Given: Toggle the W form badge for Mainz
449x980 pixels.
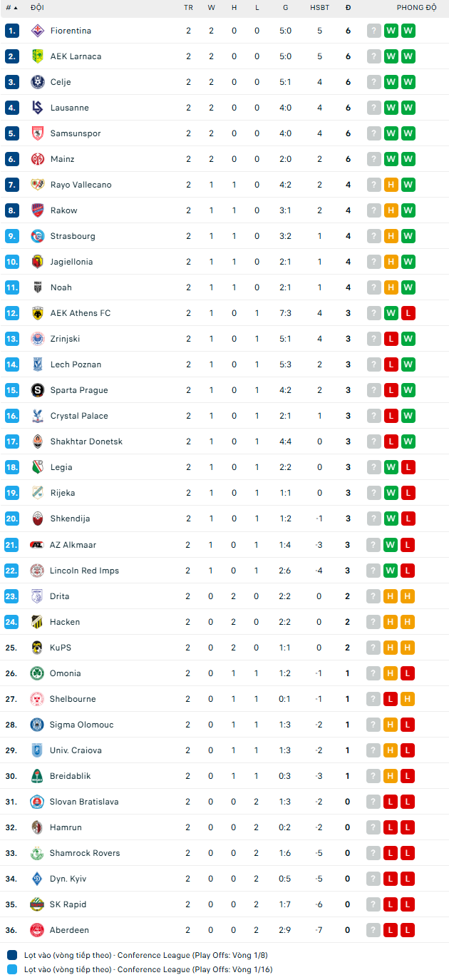Looking at the screenshot, I should click(391, 158).
